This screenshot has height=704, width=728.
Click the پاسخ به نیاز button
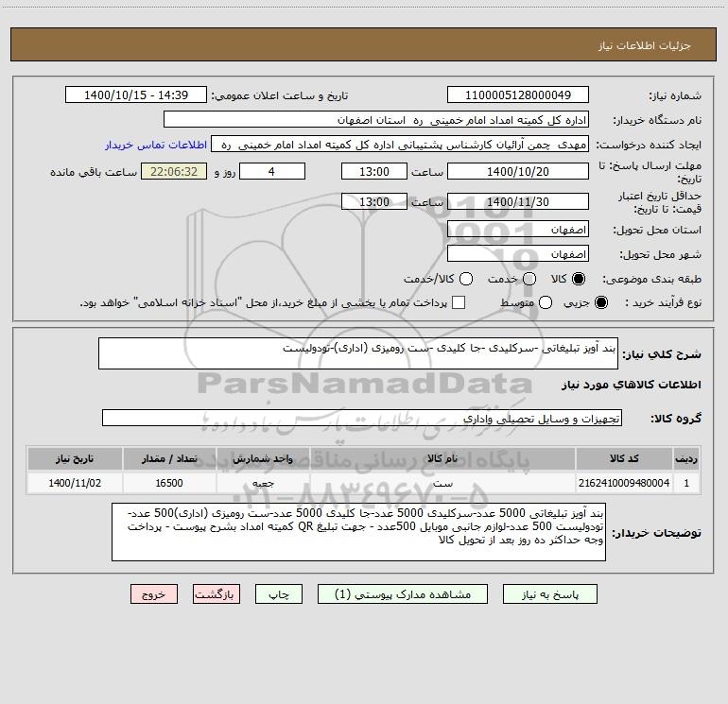549,594
